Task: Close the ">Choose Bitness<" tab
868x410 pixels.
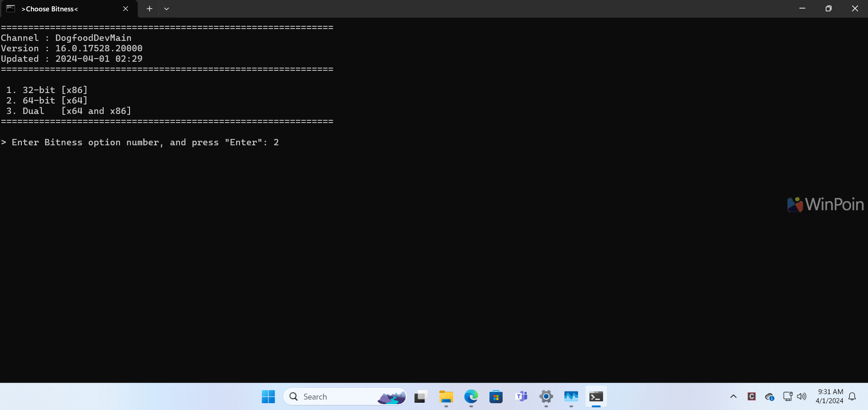Action: coord(125,9)
